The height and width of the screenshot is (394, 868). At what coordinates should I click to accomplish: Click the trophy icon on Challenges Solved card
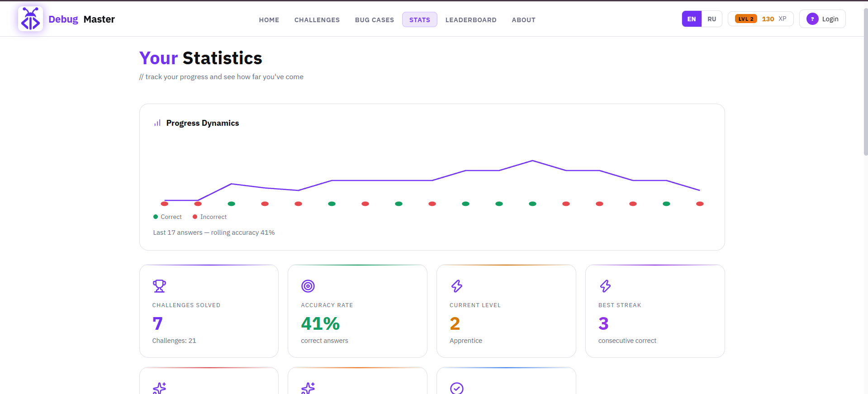click(159, 286)
